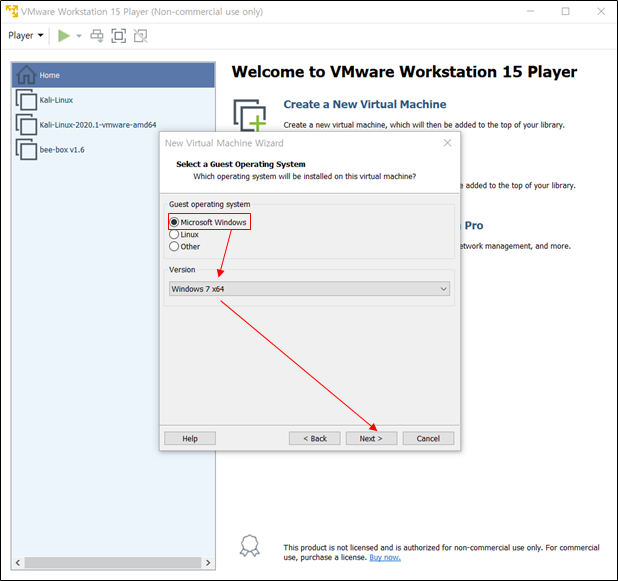Image resolution: width=618 pixels, height=581 pixels.
Task: Select Microsoft Windows radio button
Action: click(x=174, y=222)
